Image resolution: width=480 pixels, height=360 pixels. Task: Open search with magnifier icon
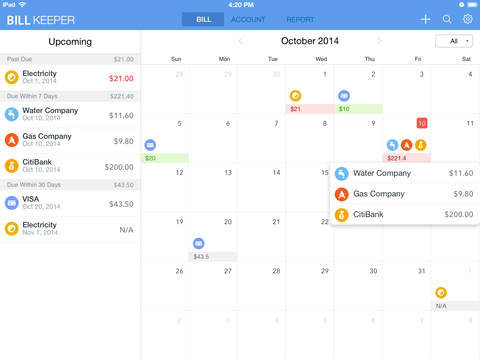(447, 19)
